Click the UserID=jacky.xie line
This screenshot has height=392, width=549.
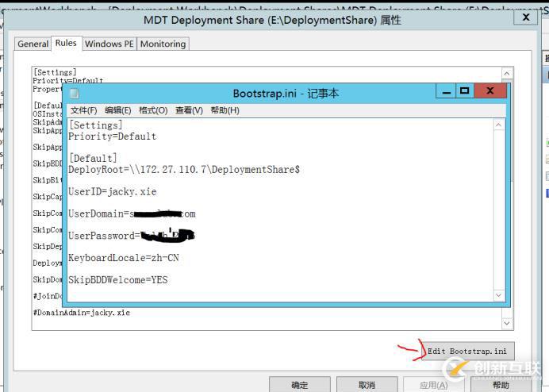coord(113,191)
